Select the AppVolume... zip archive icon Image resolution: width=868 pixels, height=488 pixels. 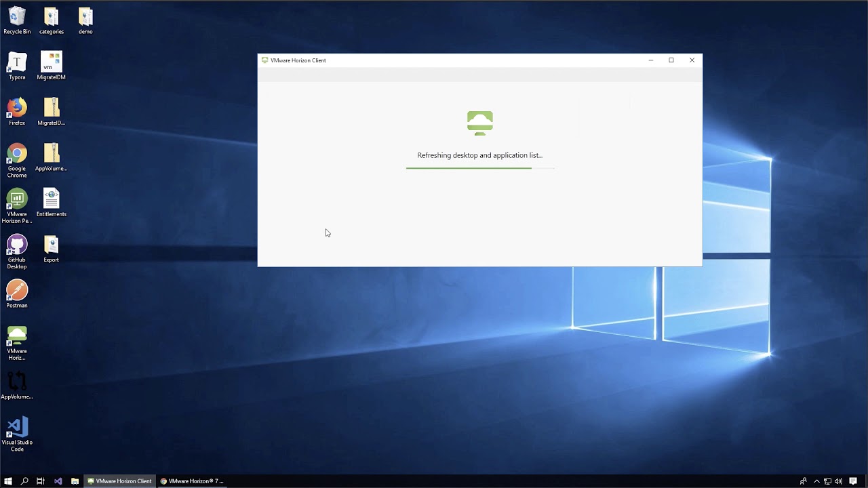coord(51,157)
